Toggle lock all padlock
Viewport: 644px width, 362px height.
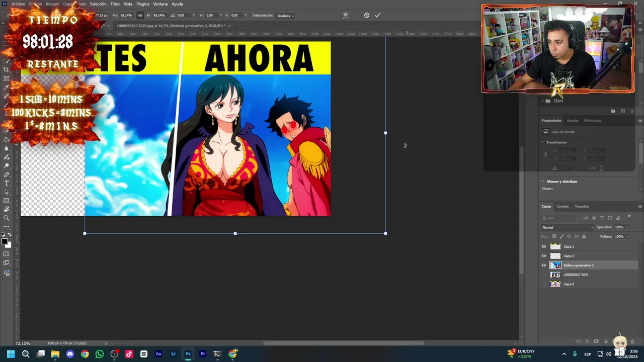[584, 236]
